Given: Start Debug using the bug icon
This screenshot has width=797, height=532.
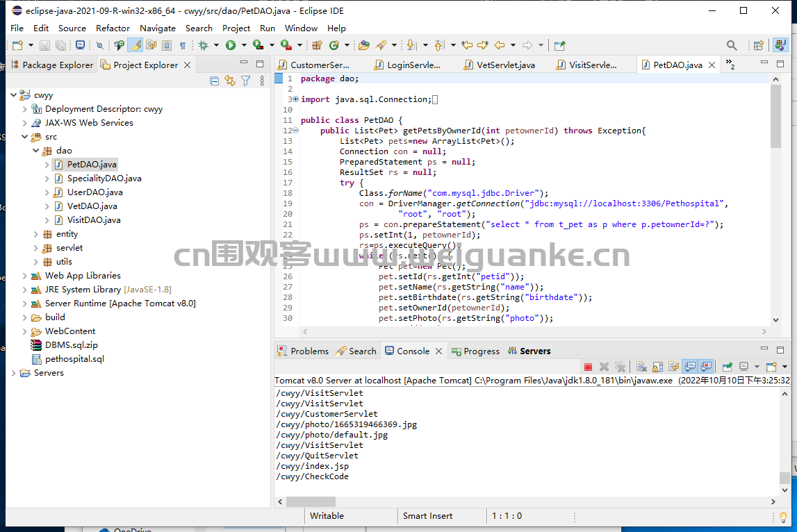Looking at the screenshot, I should pyautogui.click(x=204, y=45).
